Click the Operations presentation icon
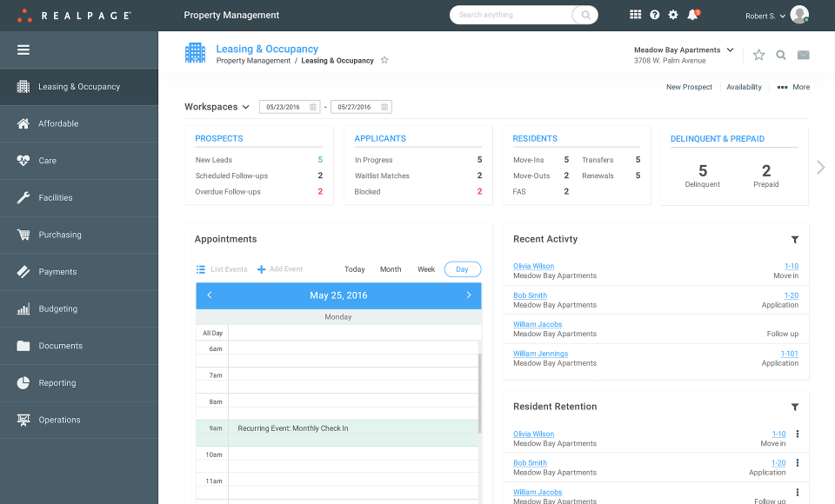The image size is (835, 504). (23, 420)
